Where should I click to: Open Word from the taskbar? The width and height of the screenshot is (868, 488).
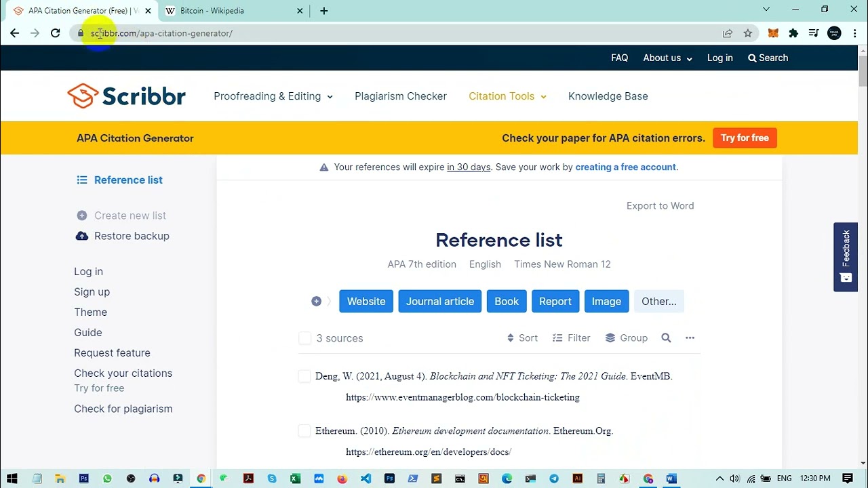coord(671,479)
